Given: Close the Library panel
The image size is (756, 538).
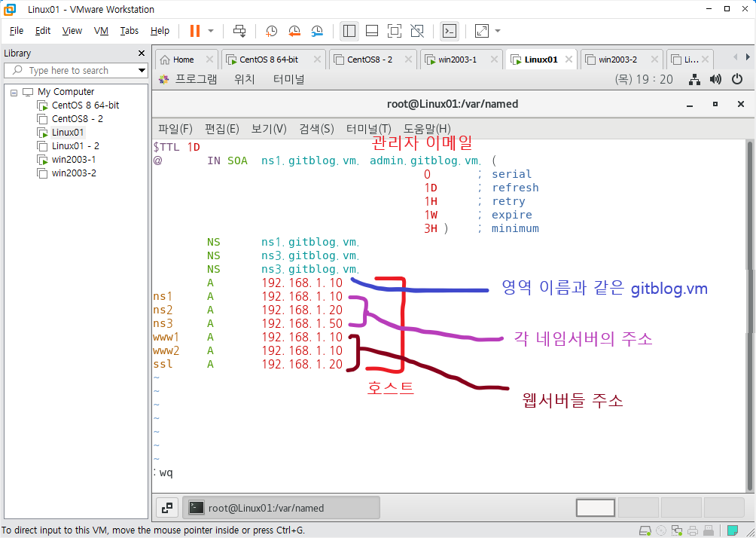Looking at the screenshot, I should click(x=142, y=53).
